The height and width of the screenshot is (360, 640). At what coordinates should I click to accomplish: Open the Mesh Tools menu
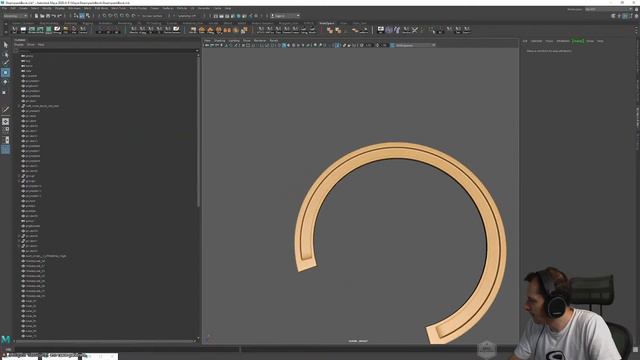(x=118, y=8)
